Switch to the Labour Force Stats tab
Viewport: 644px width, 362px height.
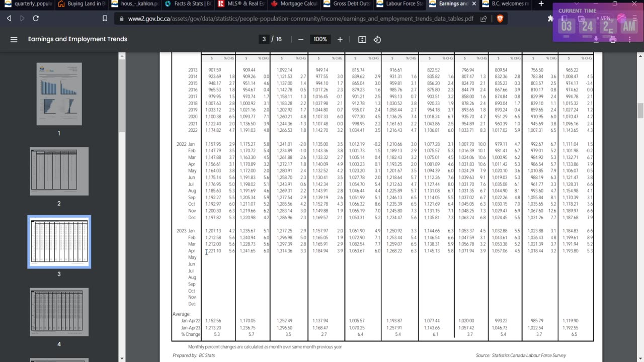[x=400, y=4]
